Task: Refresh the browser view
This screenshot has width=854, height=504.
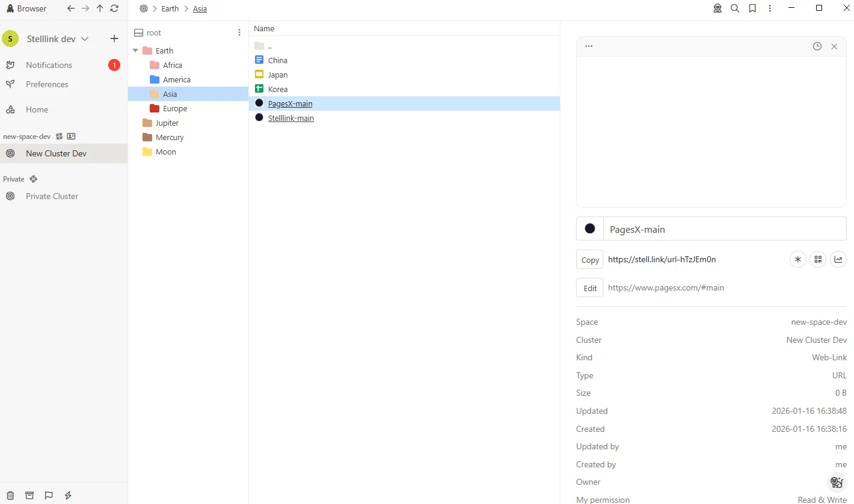Action: [114, 8]
